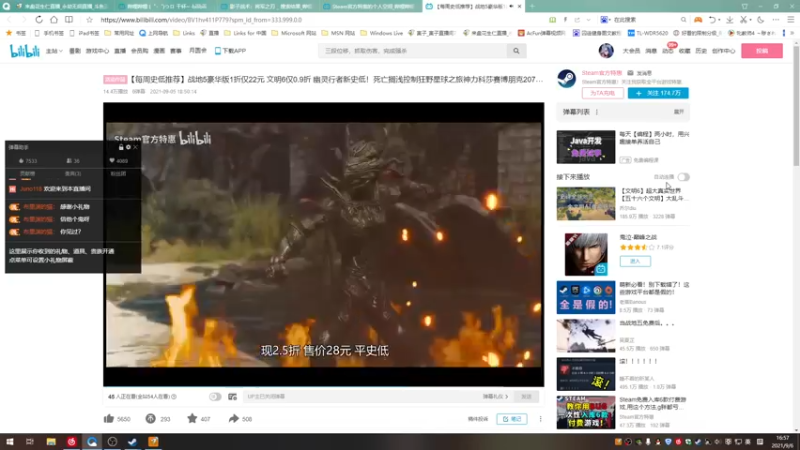This screenshot has width=800, height=450.
Task: Open 直播 in bilibili navigation
Action: [x=120, y=51]
